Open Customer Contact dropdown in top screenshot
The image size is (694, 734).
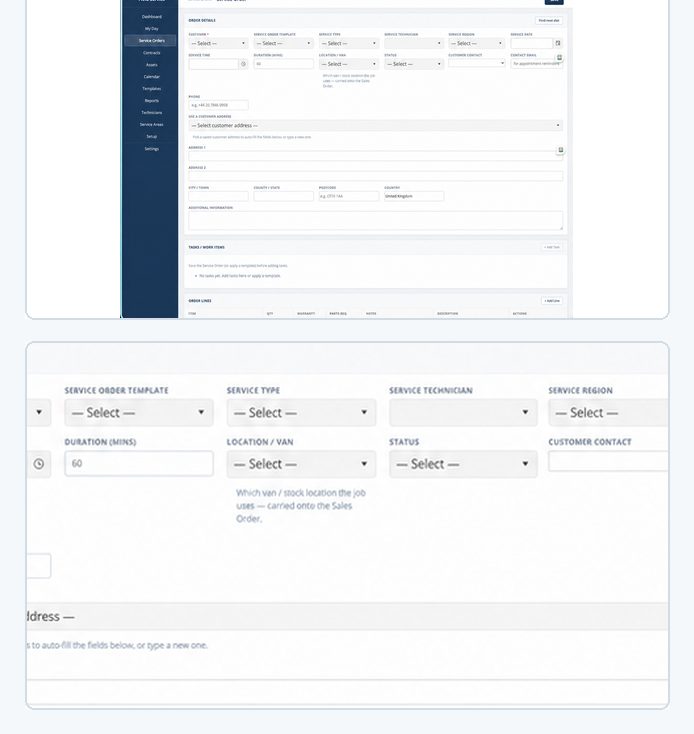coord(476,63)
